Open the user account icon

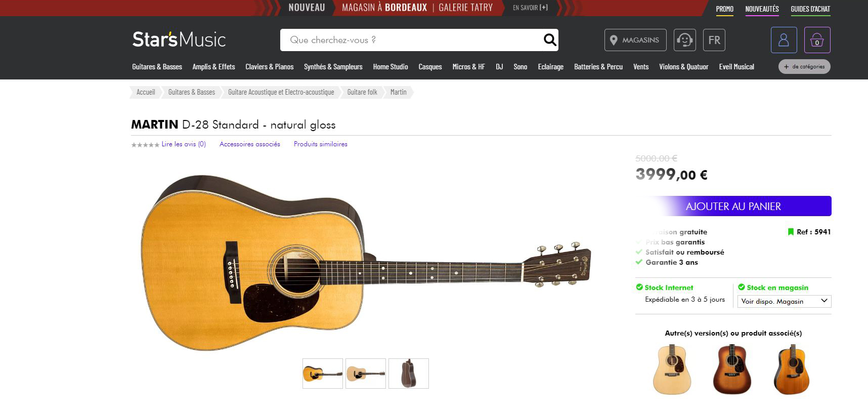(784, 40)
